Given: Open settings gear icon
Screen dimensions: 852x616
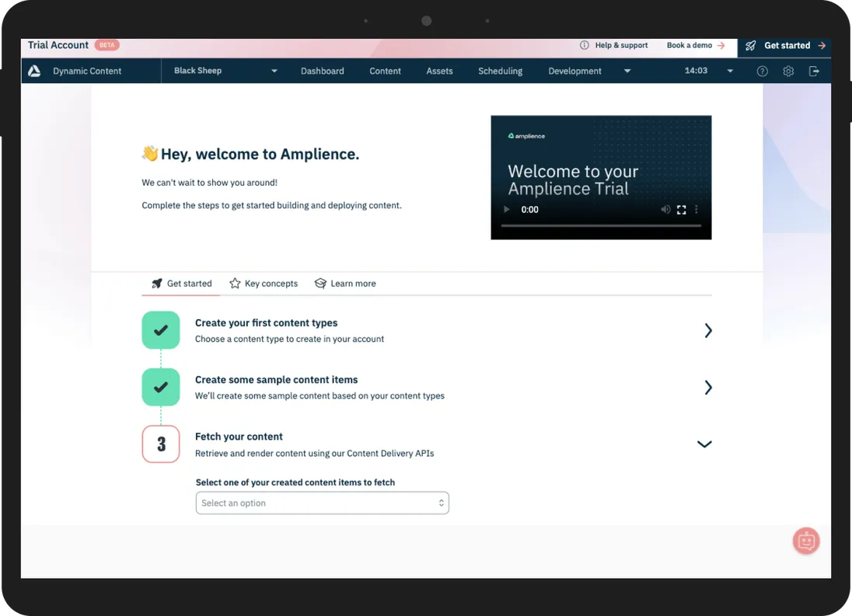Looking at the screenshot, I should coord(788,71).
